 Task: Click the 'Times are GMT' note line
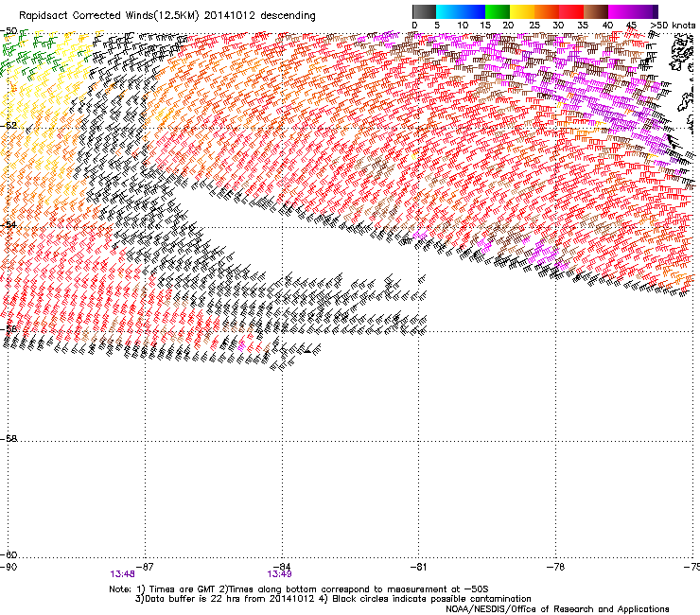point(299,589)
